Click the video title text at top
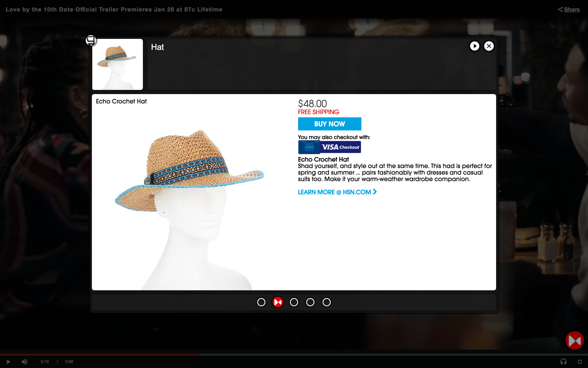Image resolution: width=588 pixels, height=368 pixels. pyautogui.click(x=114, y=9)
